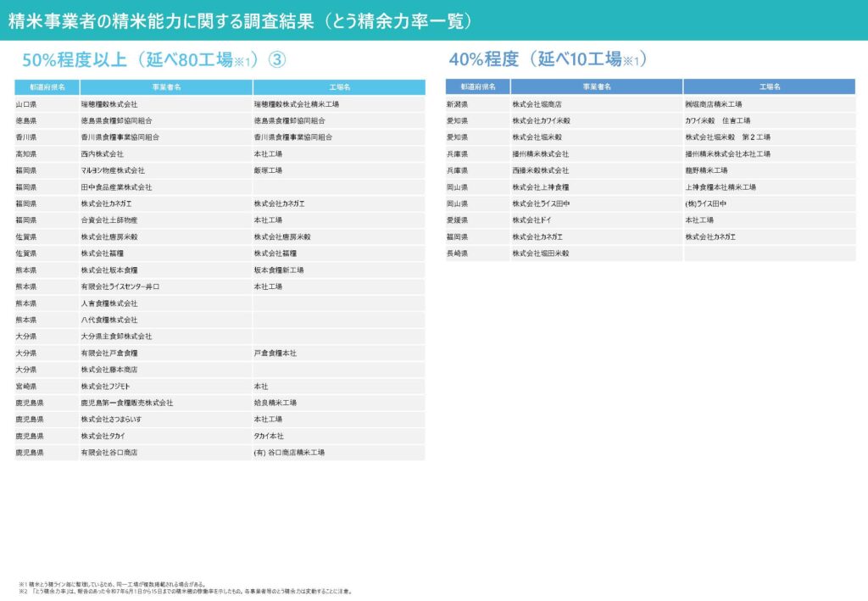Click the company 人吉食糧株式会社
This screenshot has width=868, height=601.
click(109, 303)
